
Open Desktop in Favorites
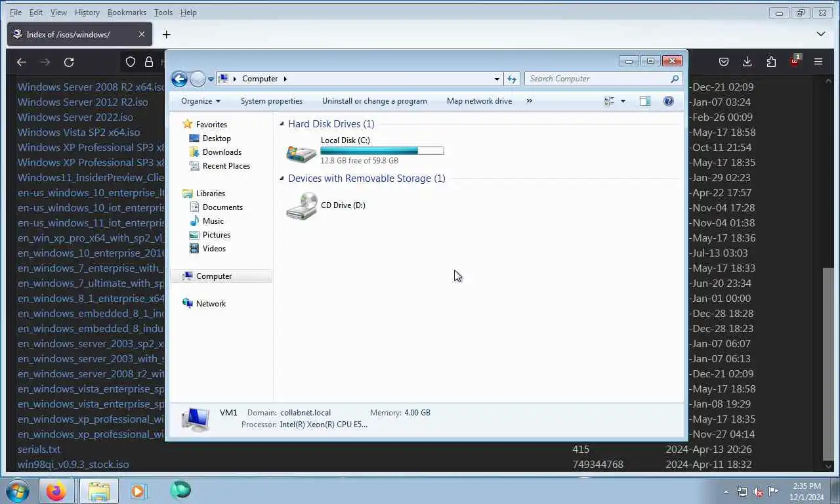tap(217, 138)
